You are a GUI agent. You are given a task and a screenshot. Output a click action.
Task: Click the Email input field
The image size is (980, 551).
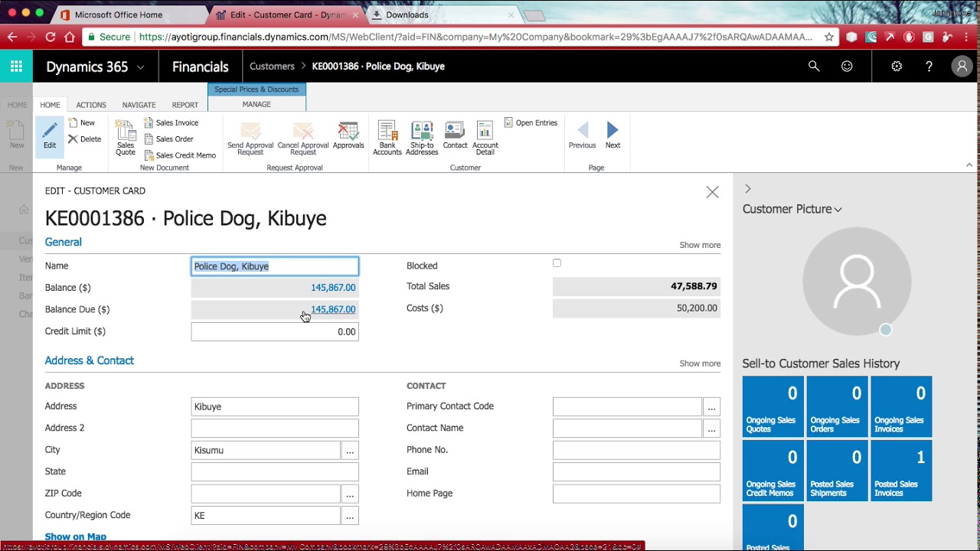tap(636, 472)
